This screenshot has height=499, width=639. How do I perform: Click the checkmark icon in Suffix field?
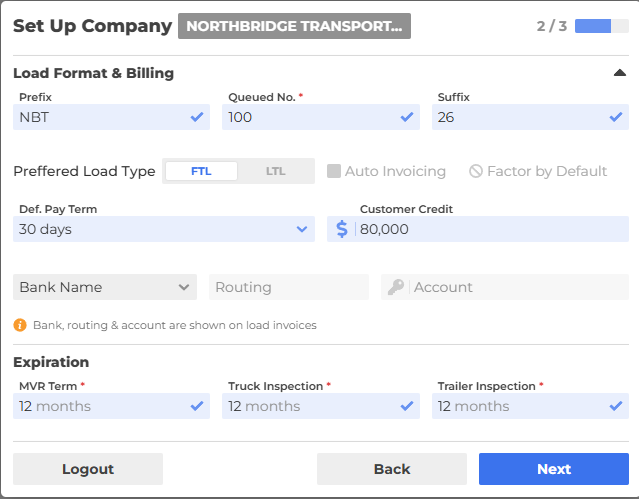click(x=616, y=117)
